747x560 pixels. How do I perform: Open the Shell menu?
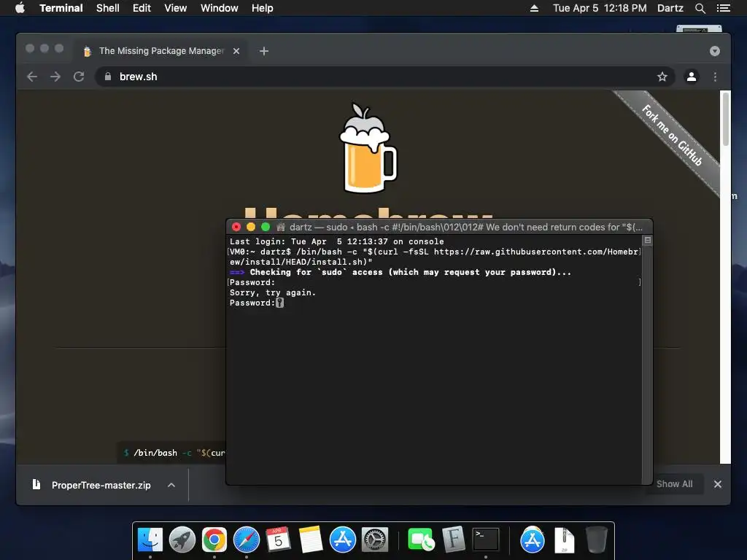pos(108,8)
